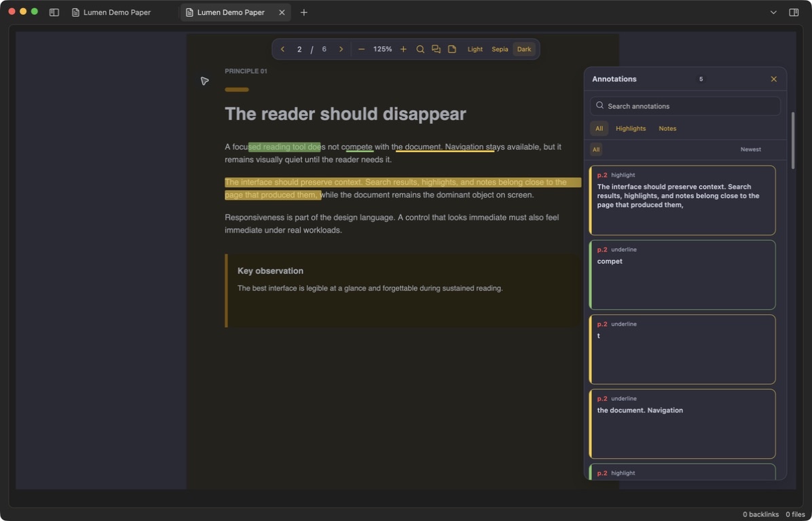The width and height of the screenshot is (812, 521).
Task: Select the Dark reader theme
Action: [524, 49]
